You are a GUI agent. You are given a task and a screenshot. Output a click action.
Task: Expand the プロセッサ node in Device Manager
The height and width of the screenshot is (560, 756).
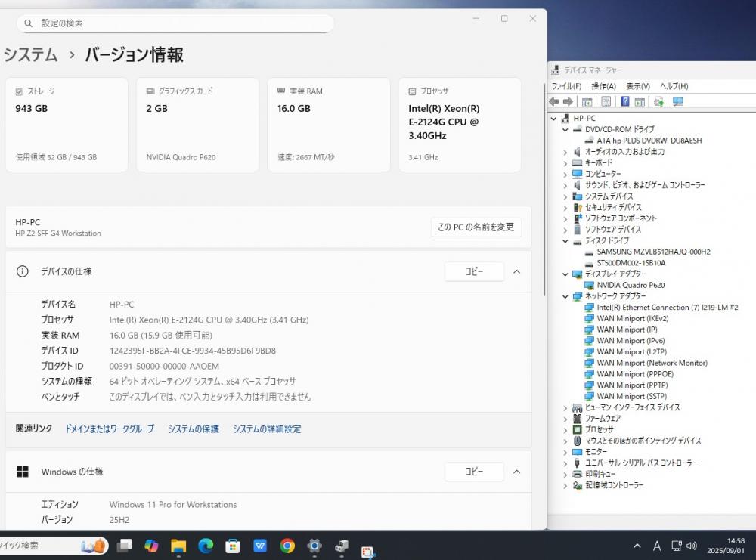coord(565,429)
